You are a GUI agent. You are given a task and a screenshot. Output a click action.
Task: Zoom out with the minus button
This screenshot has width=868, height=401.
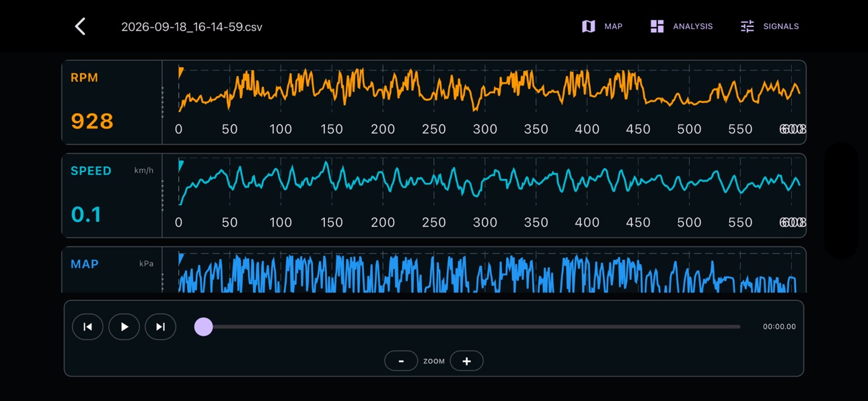point(401,361)
